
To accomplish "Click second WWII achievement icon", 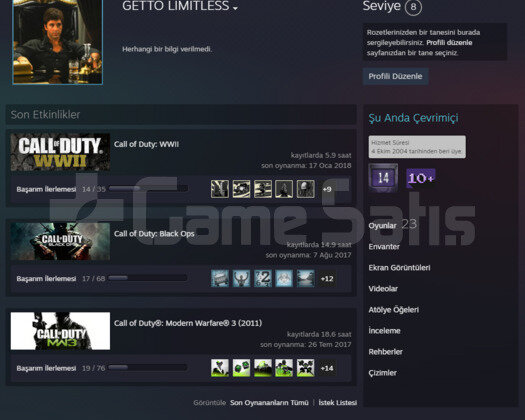I will [x=241, y=189].
